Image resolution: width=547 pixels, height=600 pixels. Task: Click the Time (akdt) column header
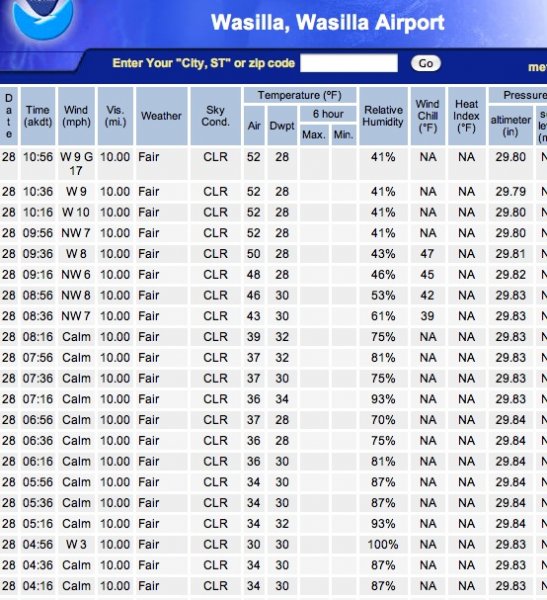click(x=38, y=116)
